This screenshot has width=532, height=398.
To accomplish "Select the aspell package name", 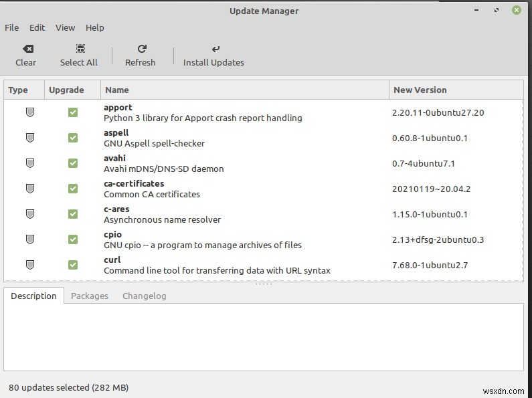I will coord(116,133).
